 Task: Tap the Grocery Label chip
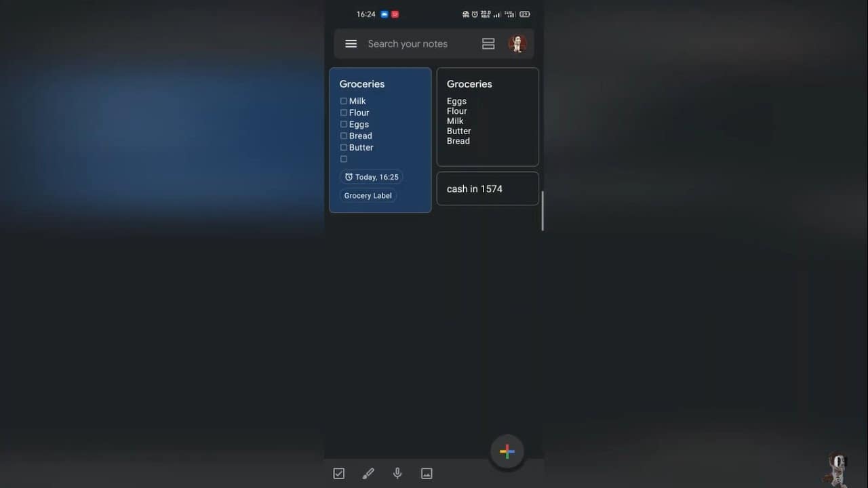coord(368,196)
